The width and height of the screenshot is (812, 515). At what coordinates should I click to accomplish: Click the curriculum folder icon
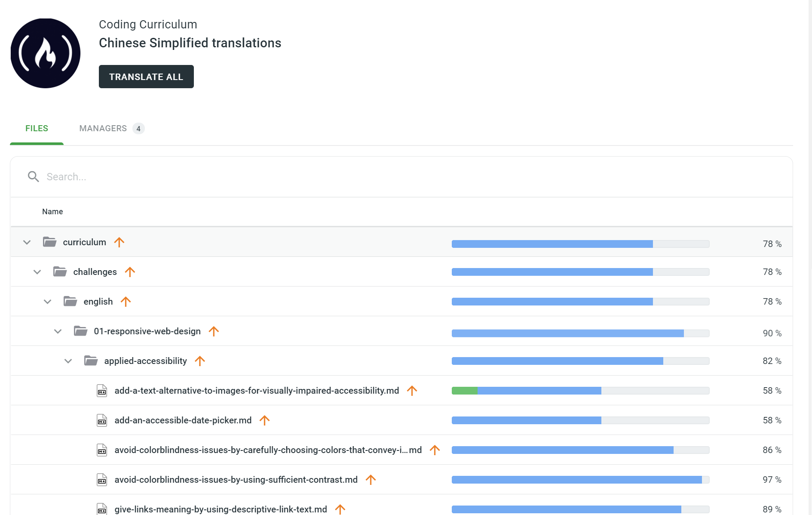point(49,242)
